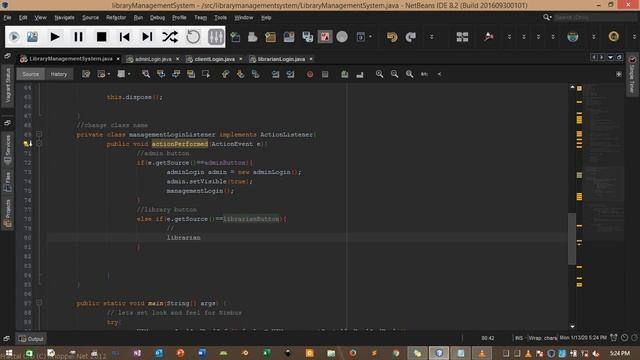Click the Comment icon in the editor toolbar
The height and width of the screenshot is (360, 640).
pyautogui.click(x=345, y=74)
